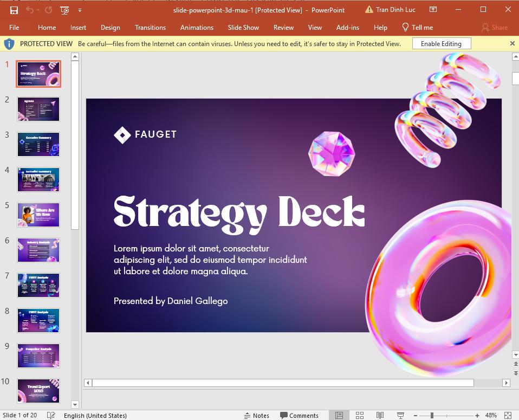Click the Redo icon

coord(48,10)
